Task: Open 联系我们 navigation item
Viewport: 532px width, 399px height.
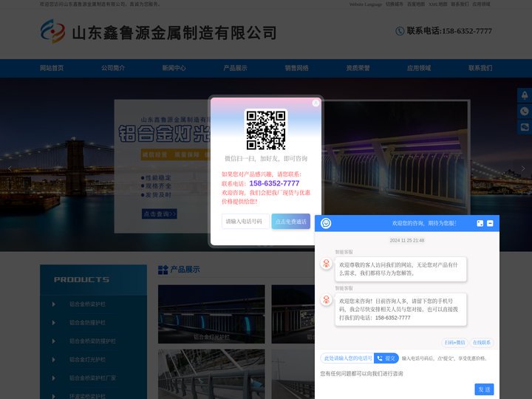Action: point(480,68)
